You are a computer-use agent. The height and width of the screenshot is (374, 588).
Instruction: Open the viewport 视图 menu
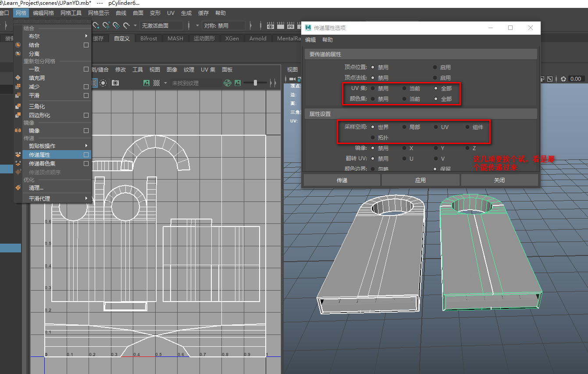[292, 70]
